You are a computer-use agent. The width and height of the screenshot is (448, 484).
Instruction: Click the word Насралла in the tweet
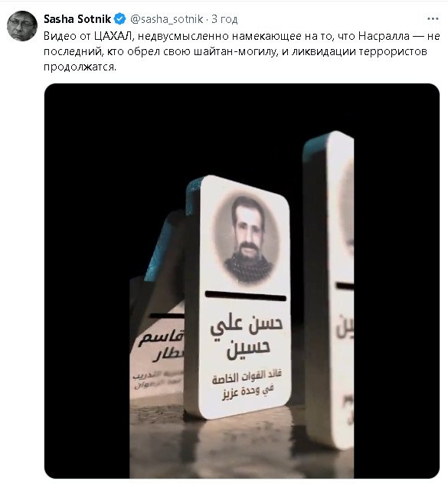[x=384, y=36]
